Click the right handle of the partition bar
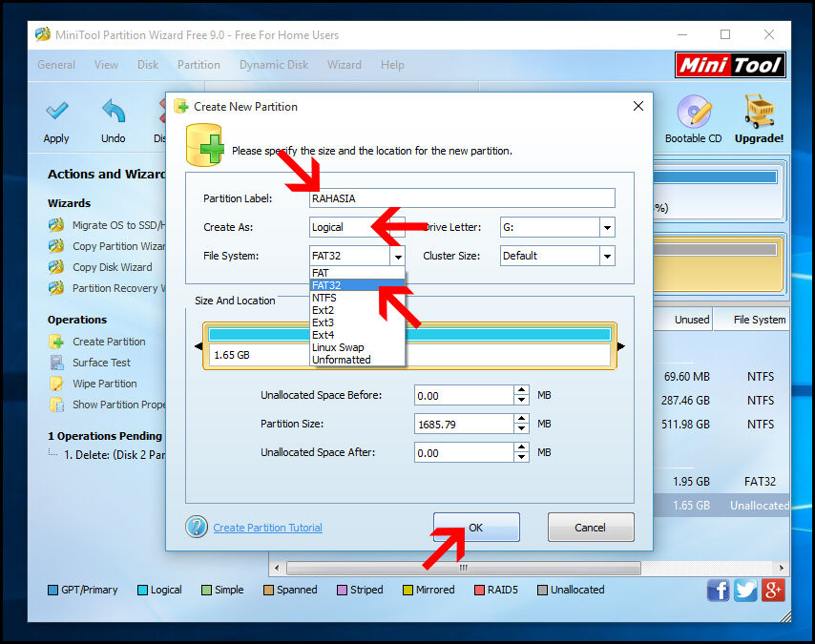This screenshot has height=644, width=815. click(621, 346)
